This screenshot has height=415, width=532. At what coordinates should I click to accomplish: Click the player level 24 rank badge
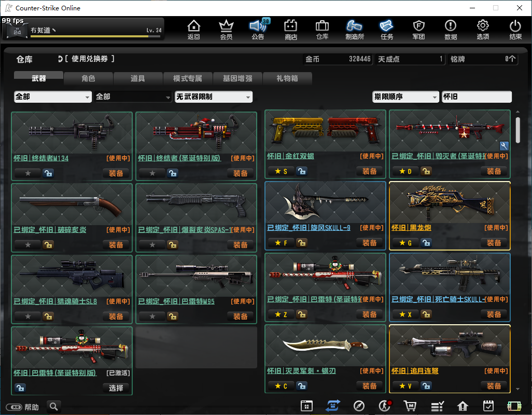coord(17,31)
